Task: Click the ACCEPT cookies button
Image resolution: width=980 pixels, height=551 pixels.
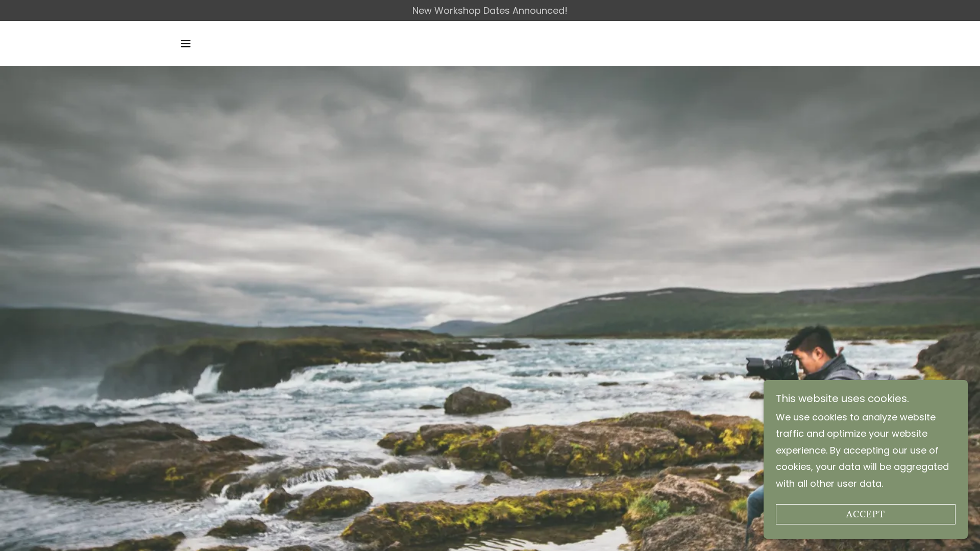Action: pos(865,514)
